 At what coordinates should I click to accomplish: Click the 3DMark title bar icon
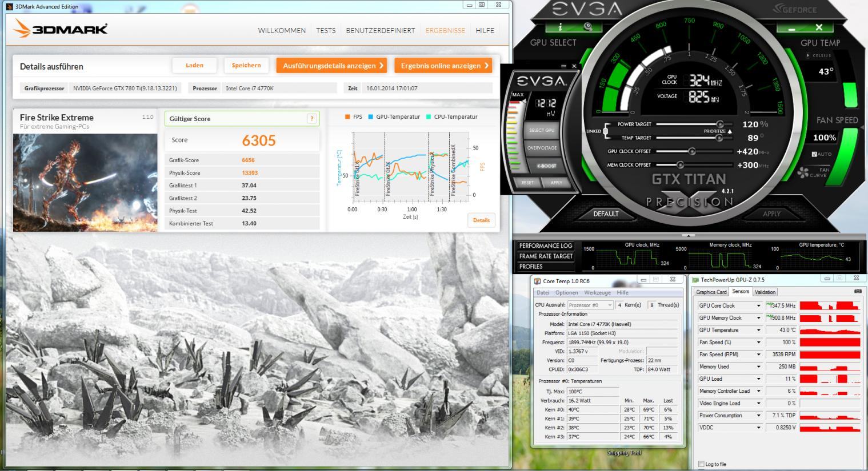pyautogui.click(x=9, y=6)
